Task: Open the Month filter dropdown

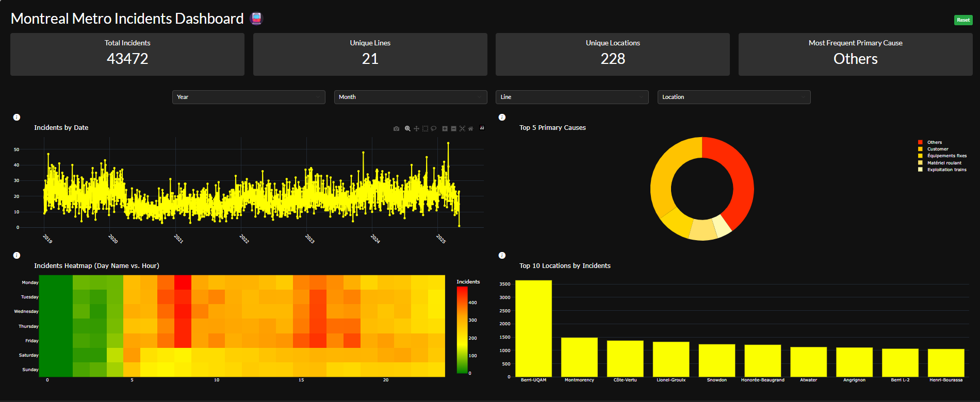Action: pos(411,97)
